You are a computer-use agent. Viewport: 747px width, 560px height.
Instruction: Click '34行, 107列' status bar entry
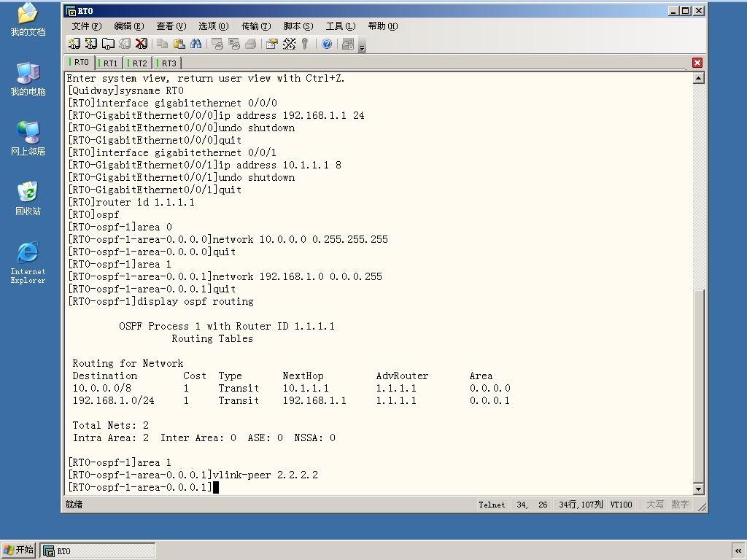581,505
